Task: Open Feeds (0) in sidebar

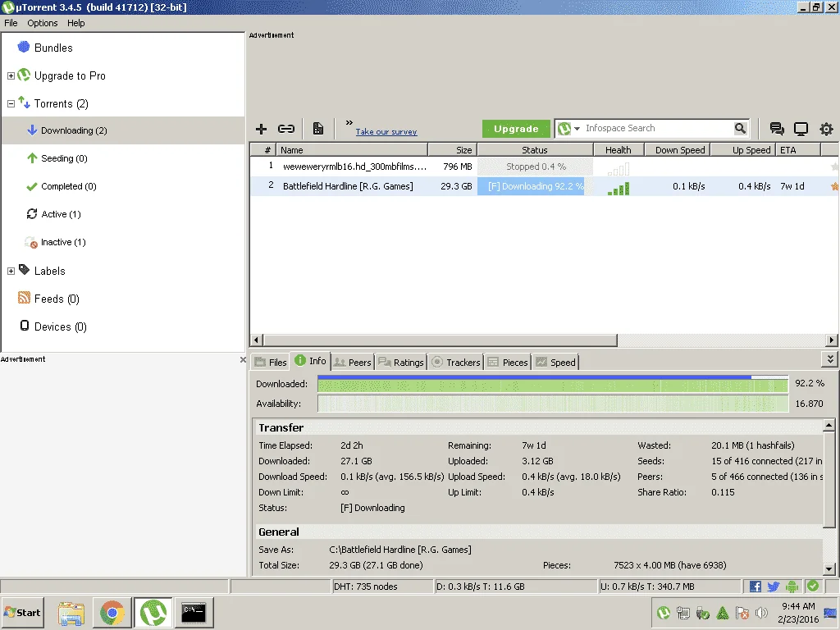Action: point(57,299)
